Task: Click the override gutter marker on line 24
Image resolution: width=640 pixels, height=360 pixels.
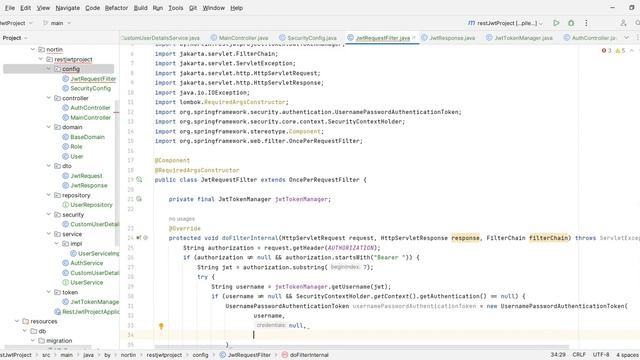Action: point(139,238)
